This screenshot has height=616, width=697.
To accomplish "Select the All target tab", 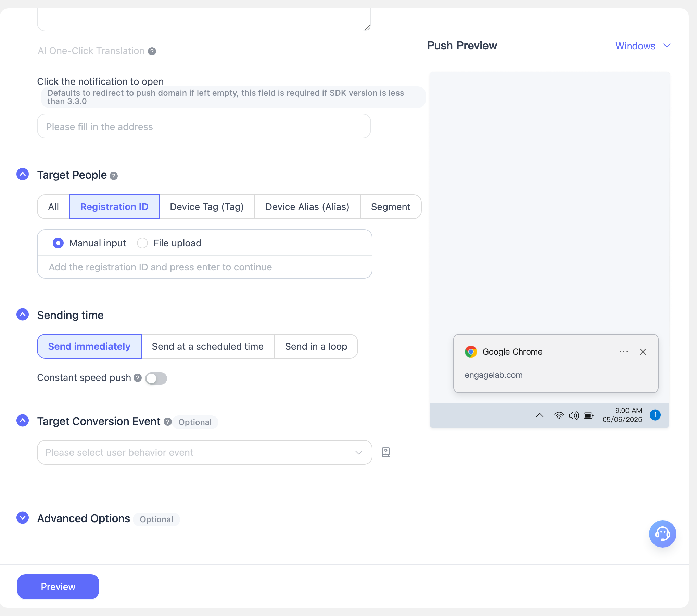I will click(53, 207).
